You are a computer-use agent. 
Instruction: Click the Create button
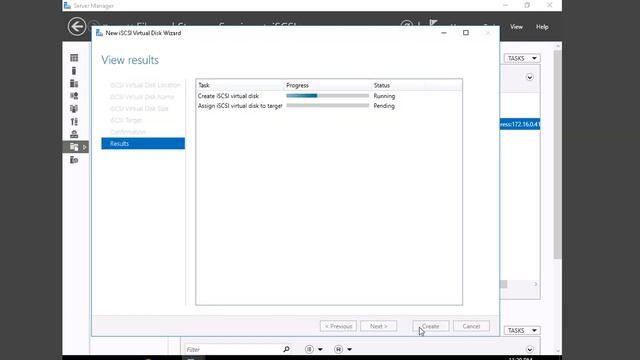tap(431, 326)
